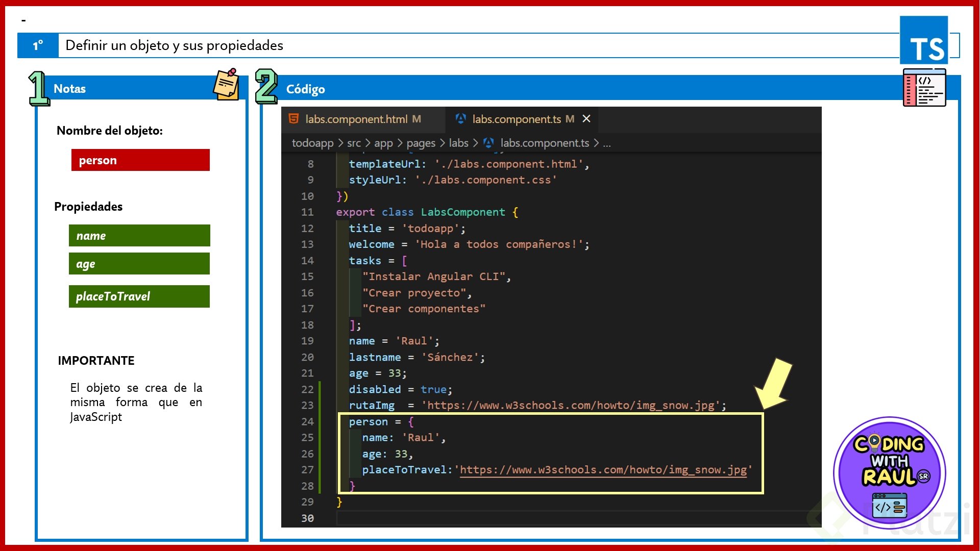Click the yellow arrow pointing at the code
The width and height of the screenshot is (980, 551).
tap(774, 384)
